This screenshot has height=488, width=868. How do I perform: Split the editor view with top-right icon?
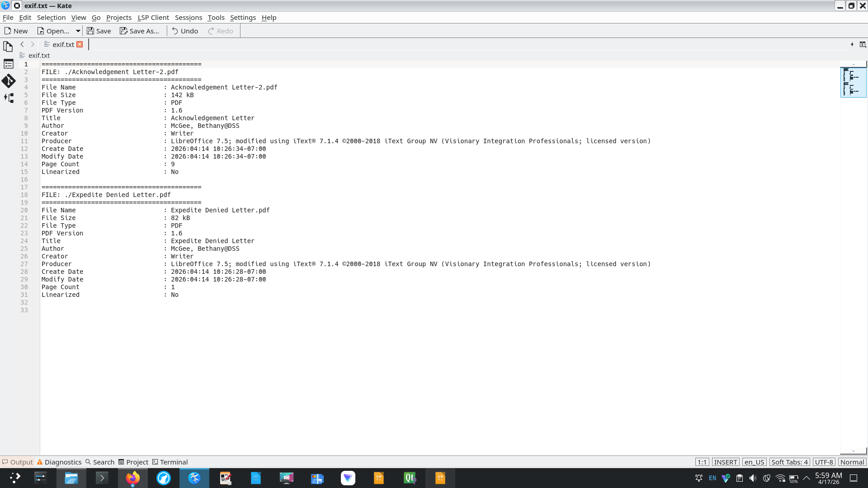[x=863, y=44]
